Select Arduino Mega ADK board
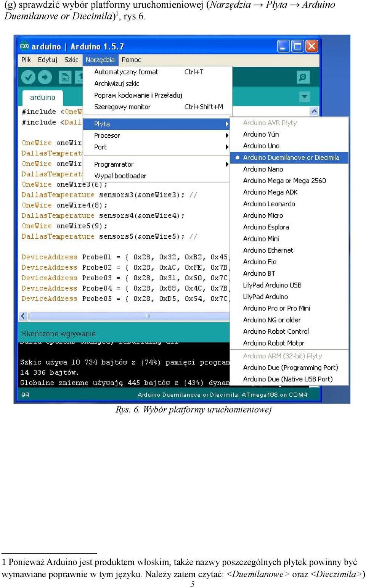Viewport: 366px width, 588px height. pos(289,192)
